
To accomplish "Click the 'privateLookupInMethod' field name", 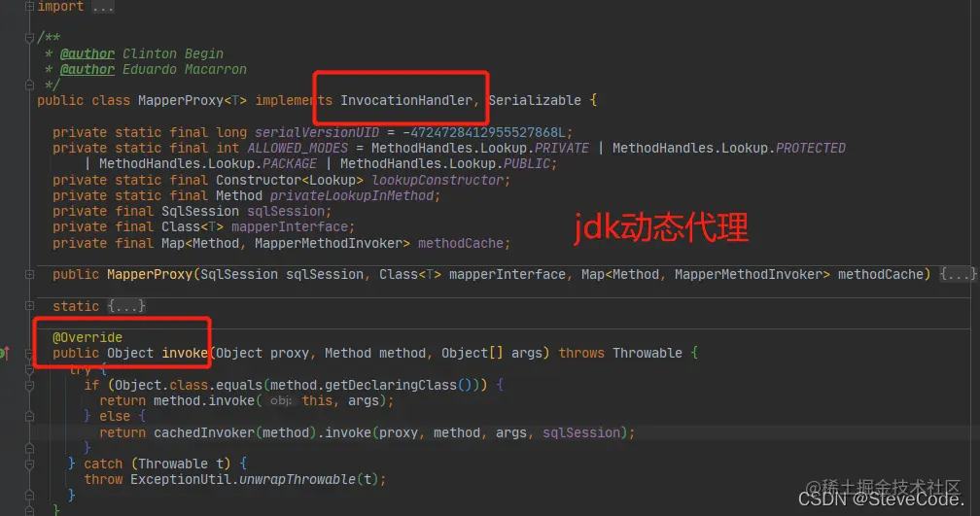I will [352, 195].
